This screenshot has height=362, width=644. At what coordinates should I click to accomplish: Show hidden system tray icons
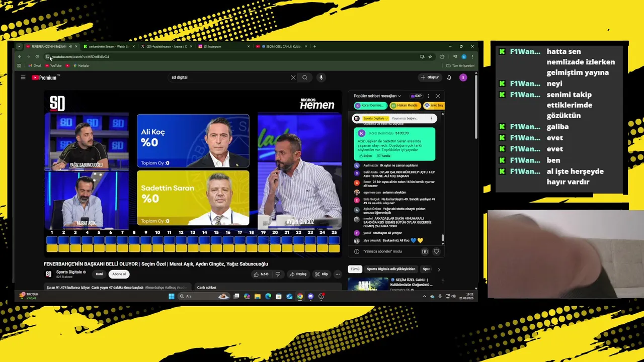pyautogui.click(x=425, y=296)
